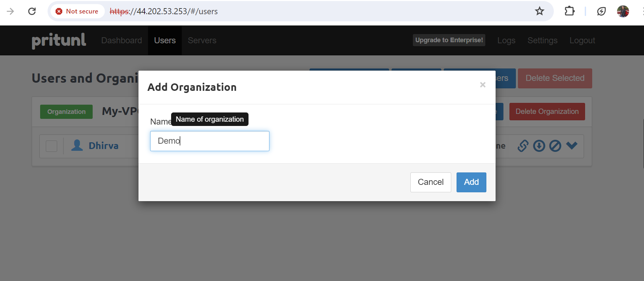Click the Add Organization dialog title

192,87
